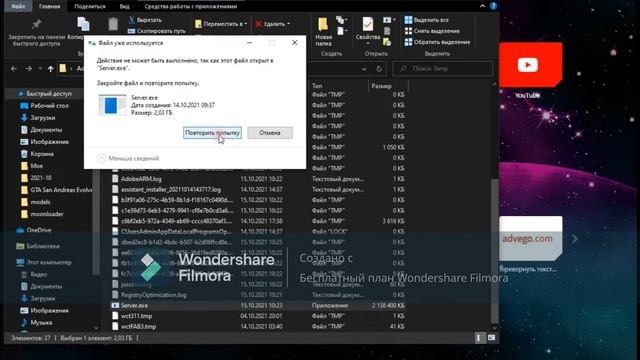Open the Поделиться ribbon tab
The width and height of the screenshot is (640, 360).
[x=90, y=6]
